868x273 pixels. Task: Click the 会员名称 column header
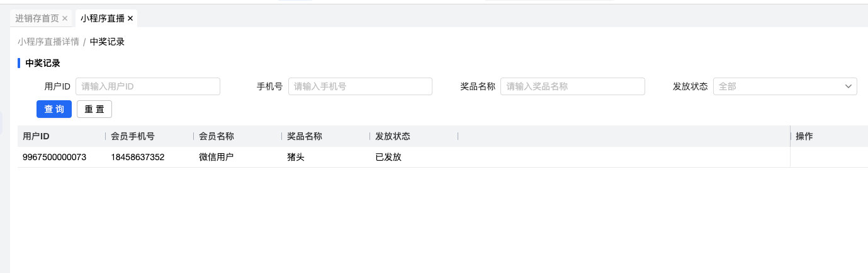217,136
